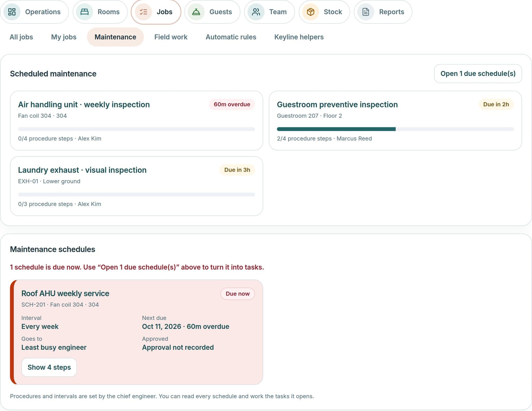Click the Team people icon

tap(256, 12)
